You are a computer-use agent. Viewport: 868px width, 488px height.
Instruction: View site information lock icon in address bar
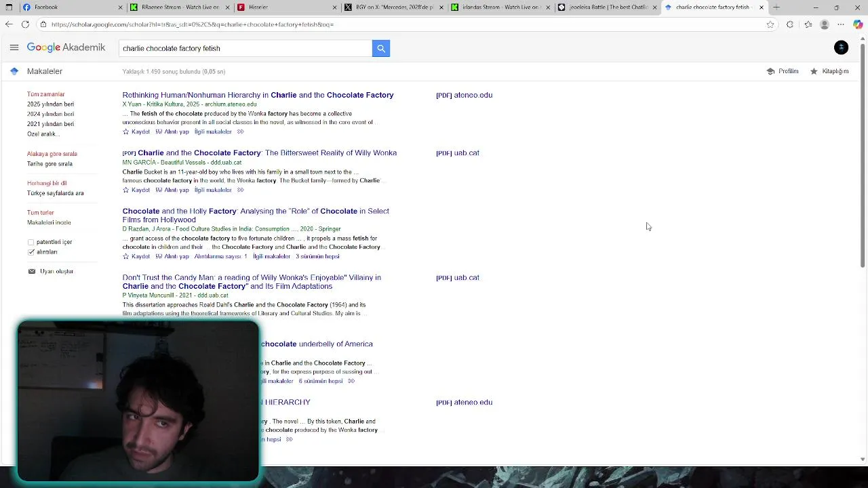[x=43, y=24]
